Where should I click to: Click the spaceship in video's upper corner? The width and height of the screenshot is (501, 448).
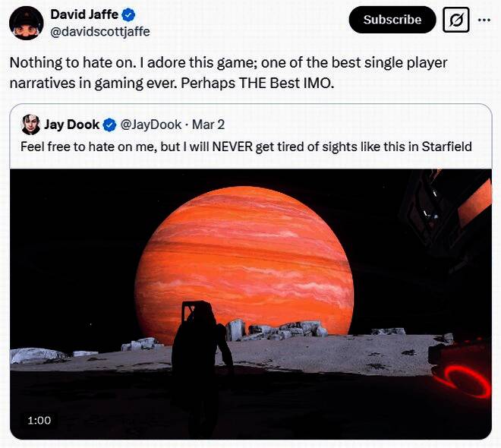[x=446, y=217]
